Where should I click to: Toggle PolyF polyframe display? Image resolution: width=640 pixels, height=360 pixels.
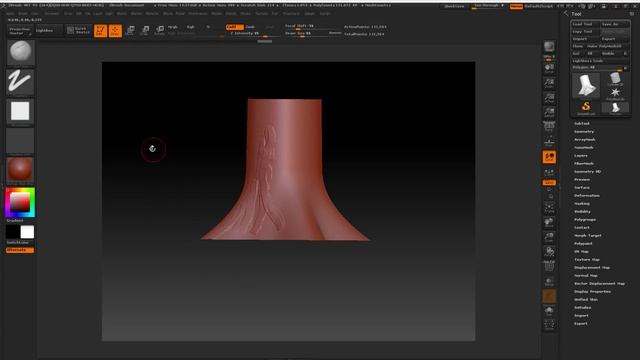[549, 266]
